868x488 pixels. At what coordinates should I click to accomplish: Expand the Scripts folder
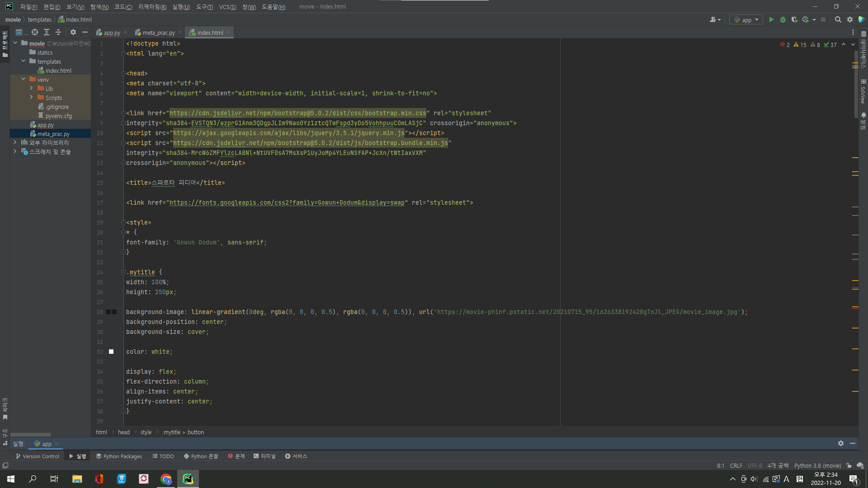tap(31, 98)
